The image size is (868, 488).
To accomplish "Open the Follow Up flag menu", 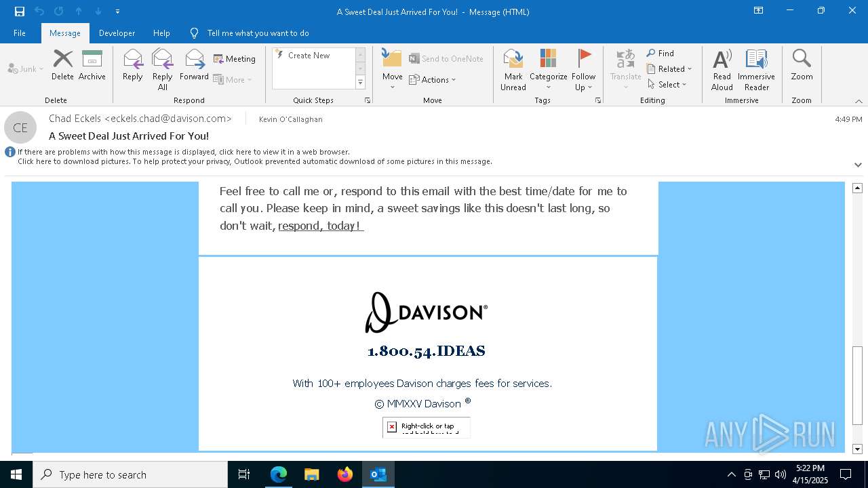I will 584,69.
